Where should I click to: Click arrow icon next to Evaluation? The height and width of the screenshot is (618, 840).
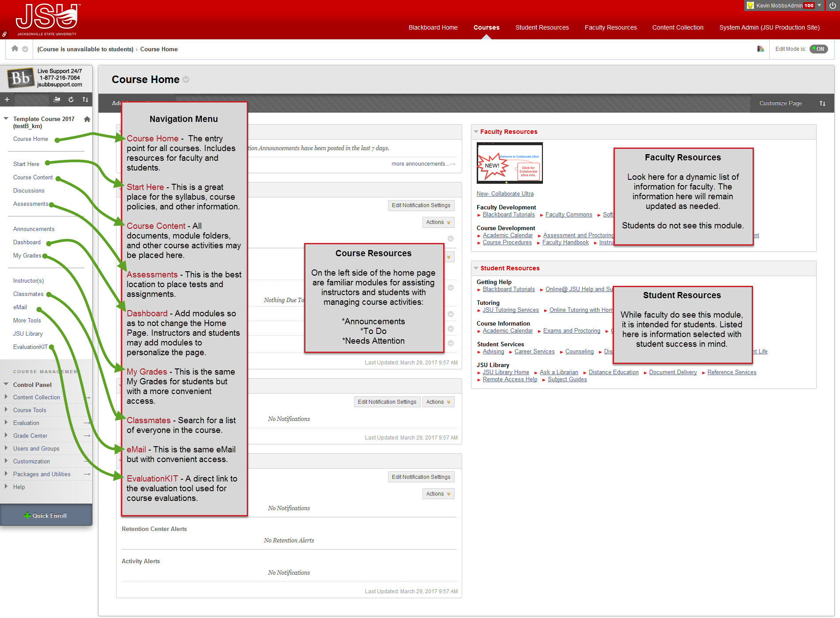point(87,423)
